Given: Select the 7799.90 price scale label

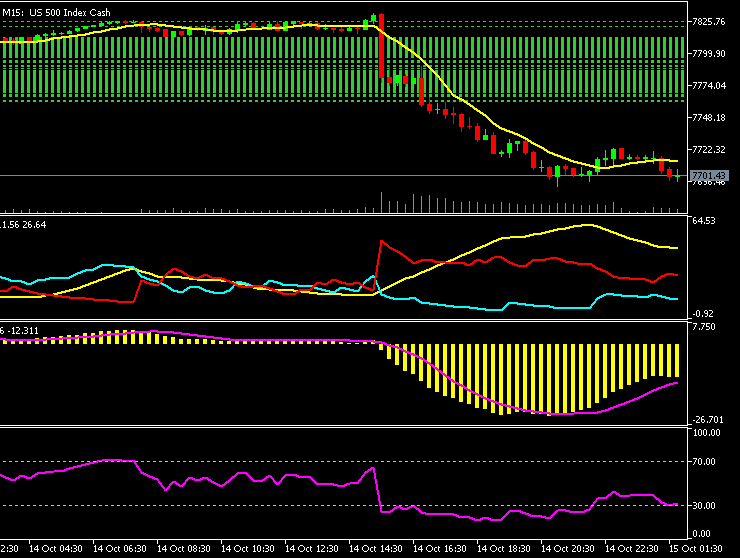Looking at the screenshot, I should tap(708, 54).
